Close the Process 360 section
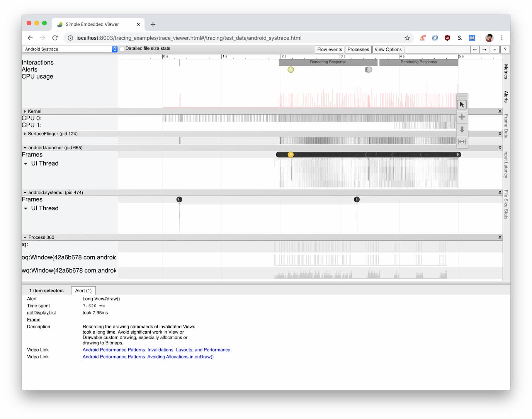The image size is (532, 419). (500, 237)
